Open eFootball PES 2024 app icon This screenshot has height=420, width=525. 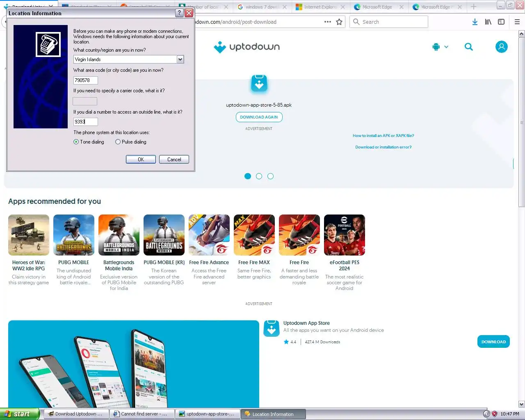(345, 235)
